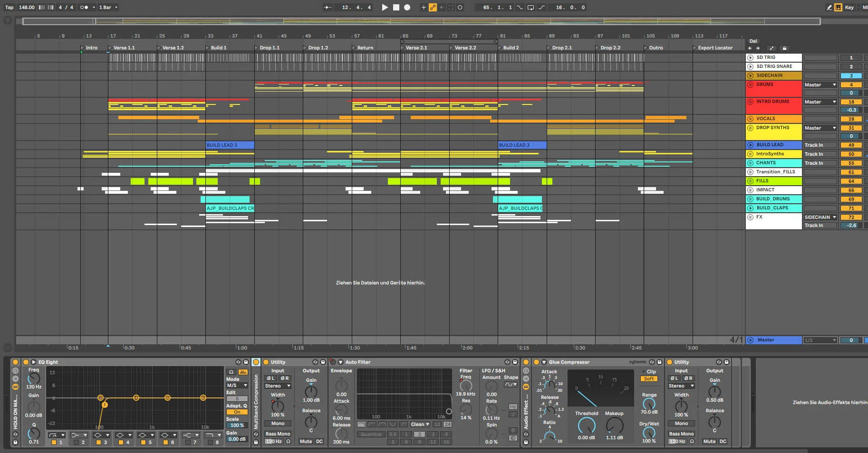
Task: Toggle EQ Eight Adaptive Q On button
Action: (237, 412)
